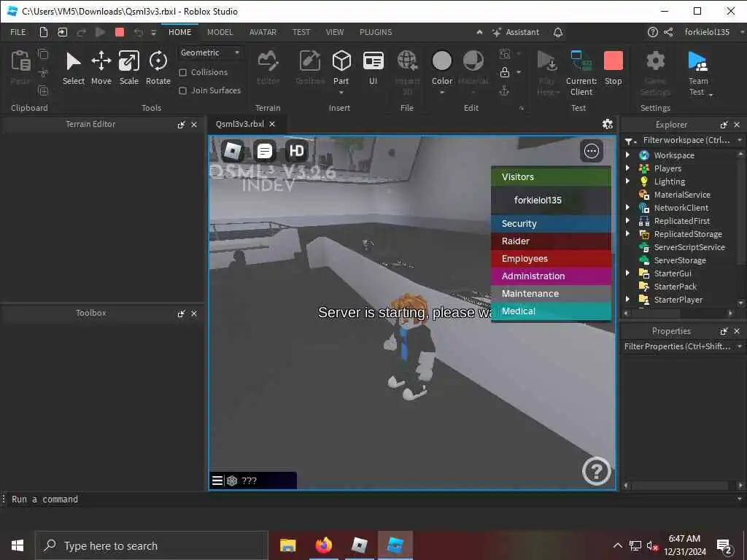The image size is (747, 560).
Task: Click player forkielol135 in leaderboard
Action: pyautogui.click(x=551, y=200)
